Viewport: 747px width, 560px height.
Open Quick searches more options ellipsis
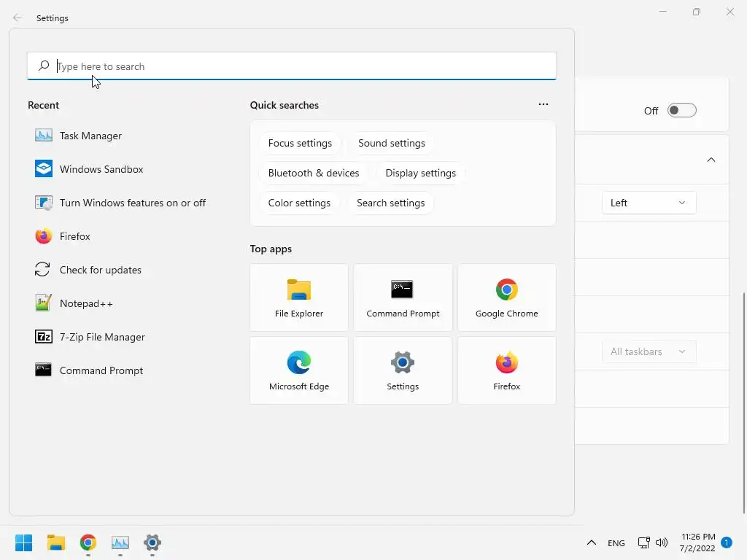[x=543, y=104]
